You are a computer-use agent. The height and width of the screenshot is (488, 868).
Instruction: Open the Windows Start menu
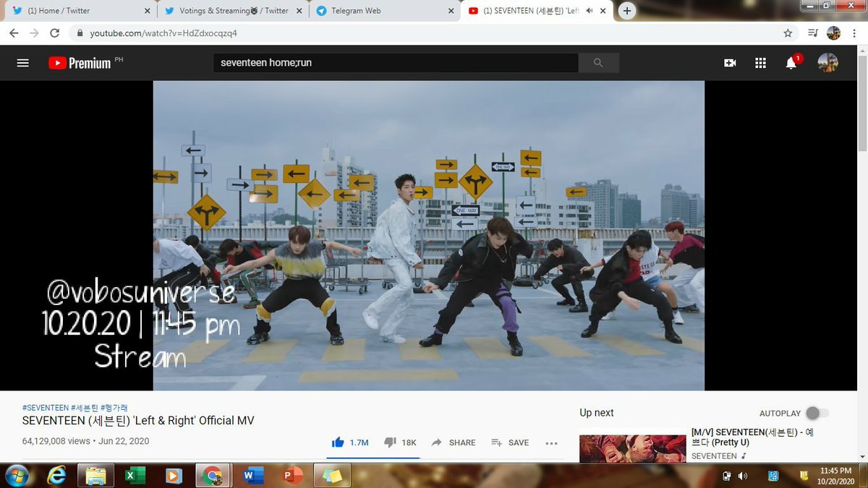[16, 476]
